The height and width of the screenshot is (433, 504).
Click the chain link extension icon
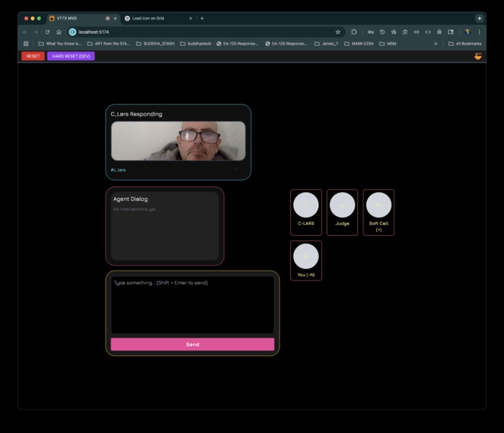point(416,32)
